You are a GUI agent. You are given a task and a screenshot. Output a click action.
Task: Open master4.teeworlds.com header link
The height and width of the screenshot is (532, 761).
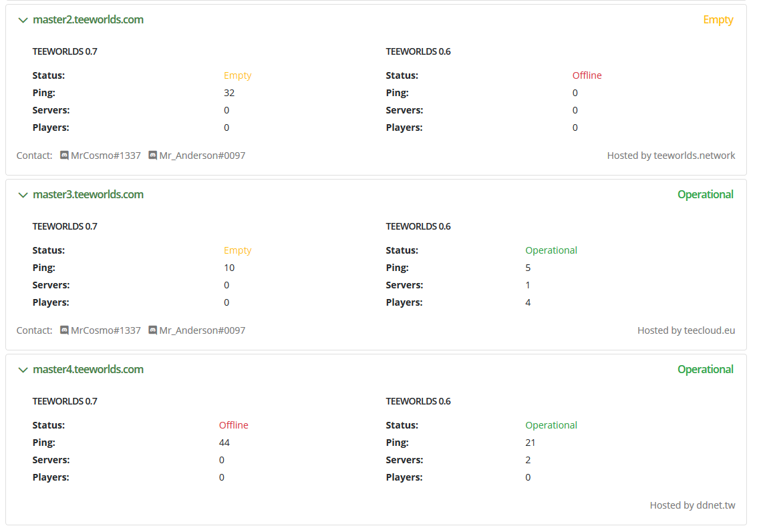pos(88,370)
